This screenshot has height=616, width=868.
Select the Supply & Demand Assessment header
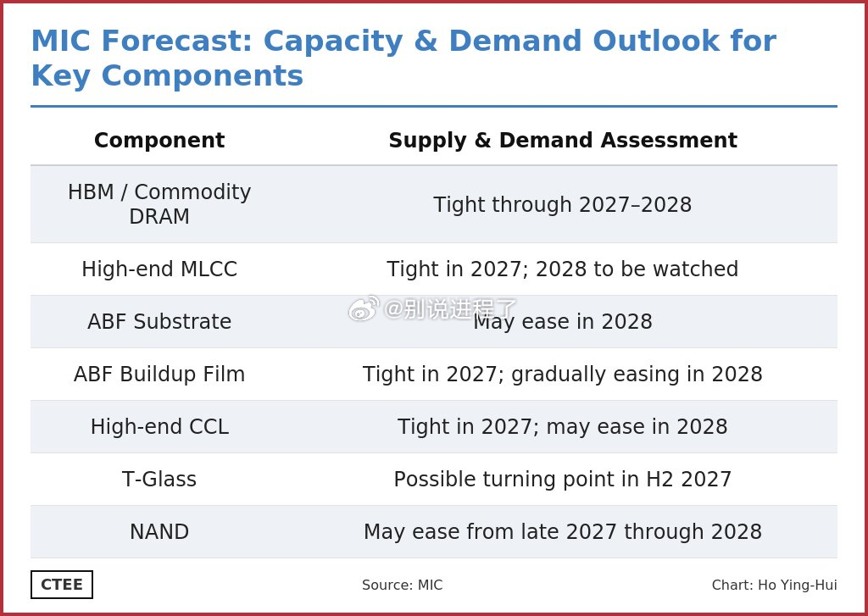click(563, 140)
